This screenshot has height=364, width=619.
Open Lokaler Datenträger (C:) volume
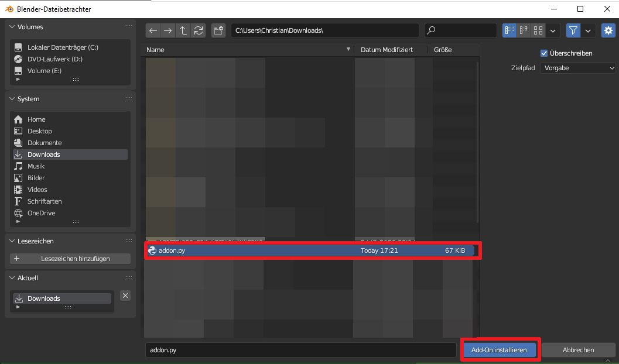point(70,47)
